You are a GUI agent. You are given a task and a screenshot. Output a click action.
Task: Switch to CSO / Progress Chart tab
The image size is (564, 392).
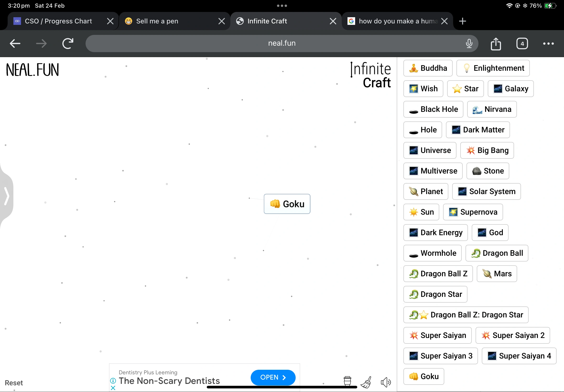click(x=59, y=21)
